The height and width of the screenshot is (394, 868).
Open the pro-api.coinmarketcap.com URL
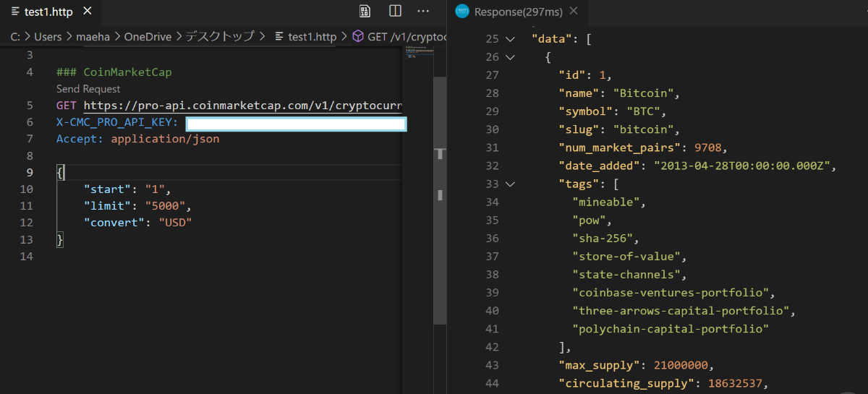[242, 106]
